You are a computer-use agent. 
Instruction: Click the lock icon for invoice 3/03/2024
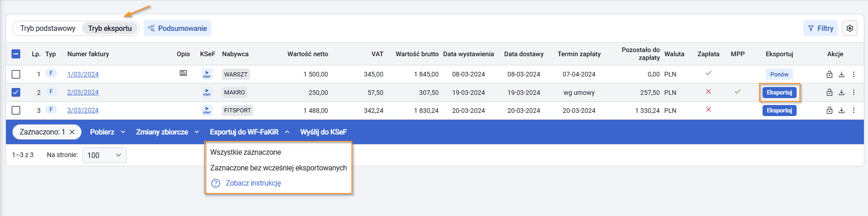(x=829, y=110)
